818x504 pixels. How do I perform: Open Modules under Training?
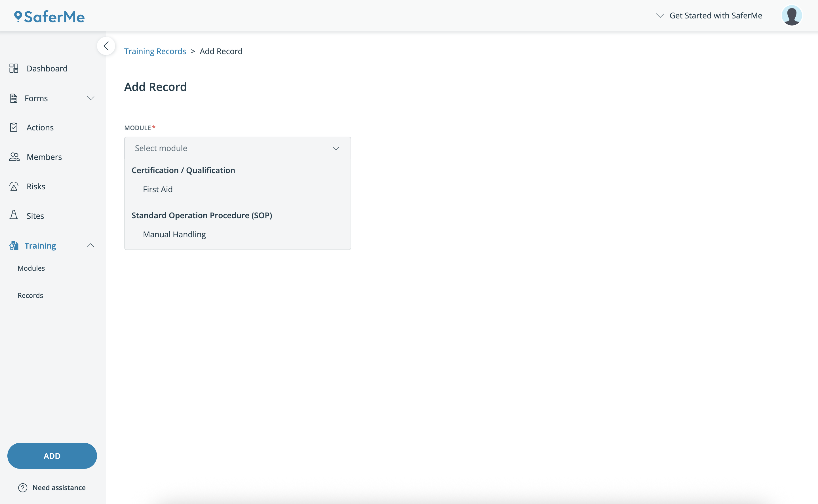(31, 268)
